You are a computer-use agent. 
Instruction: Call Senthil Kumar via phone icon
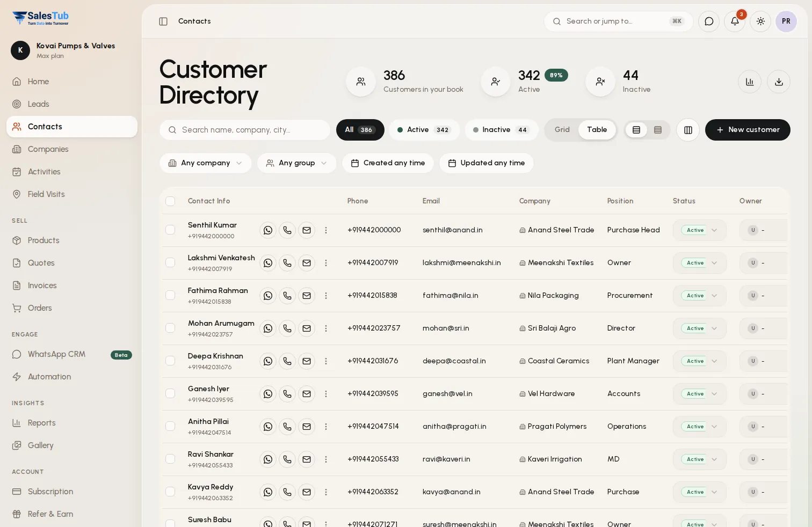click(x=287, y=230)
